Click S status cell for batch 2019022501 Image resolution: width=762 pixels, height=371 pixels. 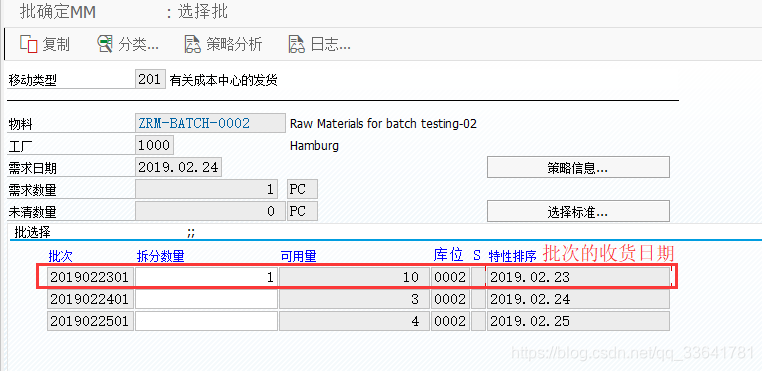479,321
